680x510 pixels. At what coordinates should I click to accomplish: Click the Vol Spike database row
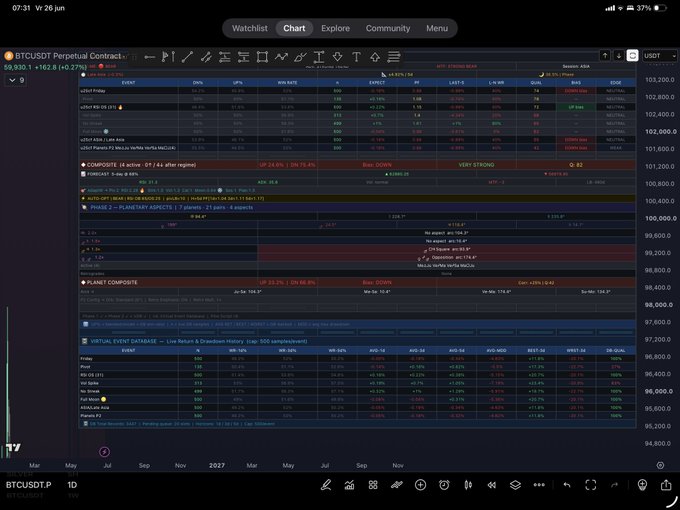(x=358, y=383)
